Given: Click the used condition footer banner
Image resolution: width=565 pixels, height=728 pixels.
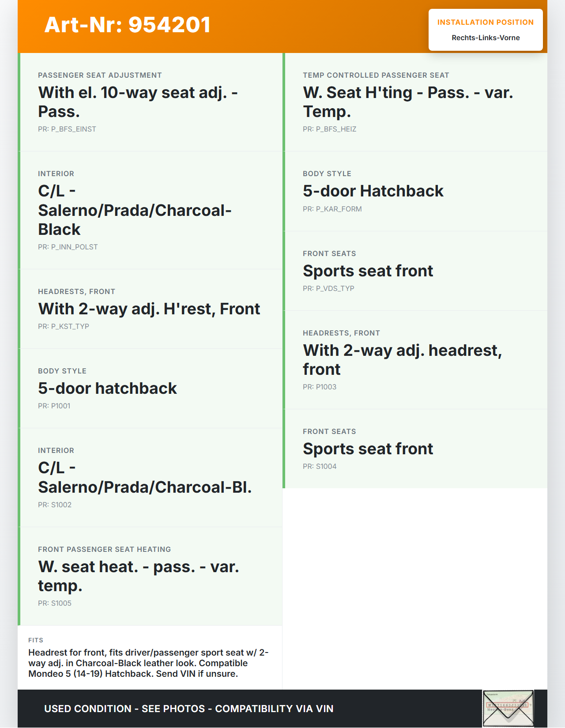Looking at the screenshot, I should click(x=189, y=709).
